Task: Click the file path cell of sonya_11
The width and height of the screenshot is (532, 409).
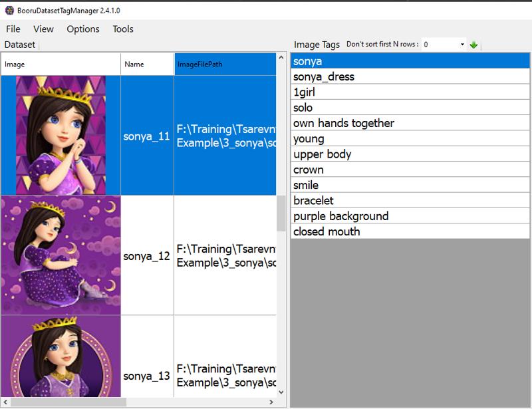Action: click(x=225, y=136)
